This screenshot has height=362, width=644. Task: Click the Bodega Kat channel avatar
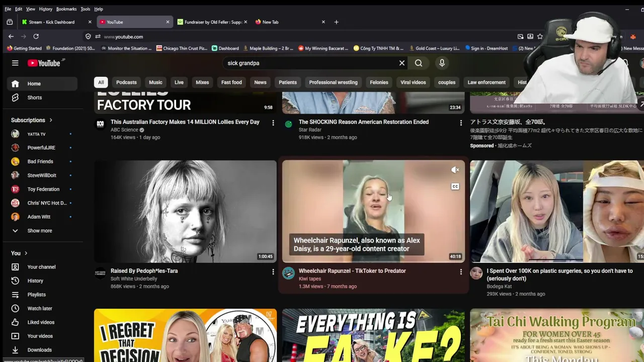476,273
